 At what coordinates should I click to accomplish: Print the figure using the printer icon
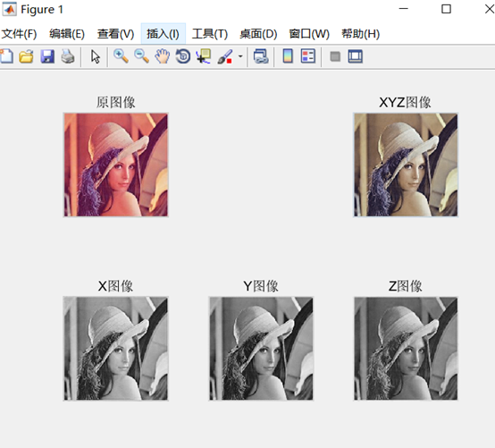[x=68, y=57]
